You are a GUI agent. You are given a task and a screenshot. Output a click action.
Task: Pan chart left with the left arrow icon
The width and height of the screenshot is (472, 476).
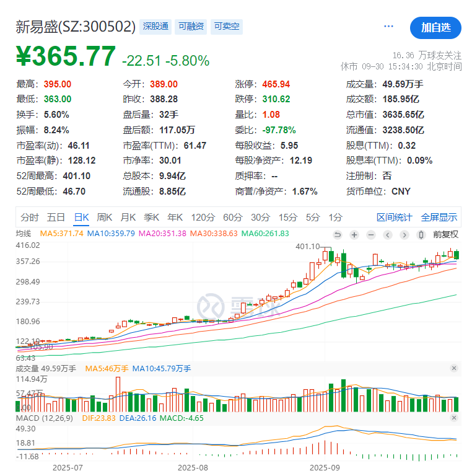click(388, 235)
